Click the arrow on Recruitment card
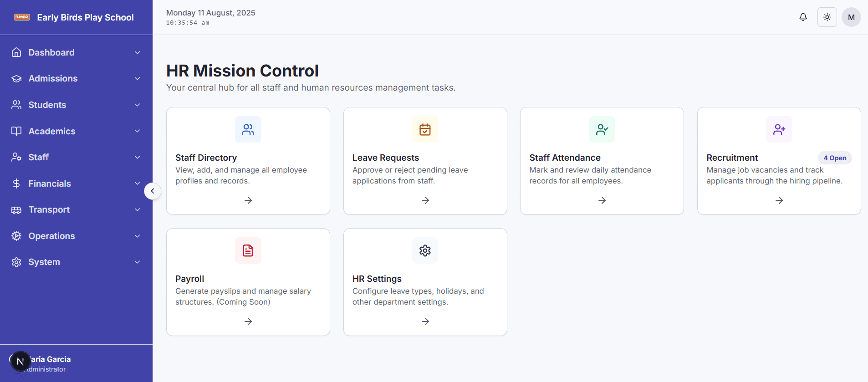 [779, 200]
